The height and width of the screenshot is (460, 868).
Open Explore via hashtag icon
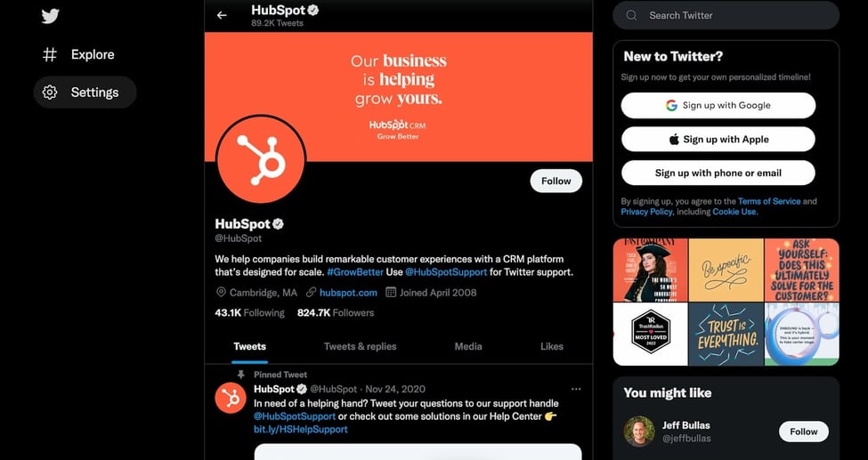[50, 54]
